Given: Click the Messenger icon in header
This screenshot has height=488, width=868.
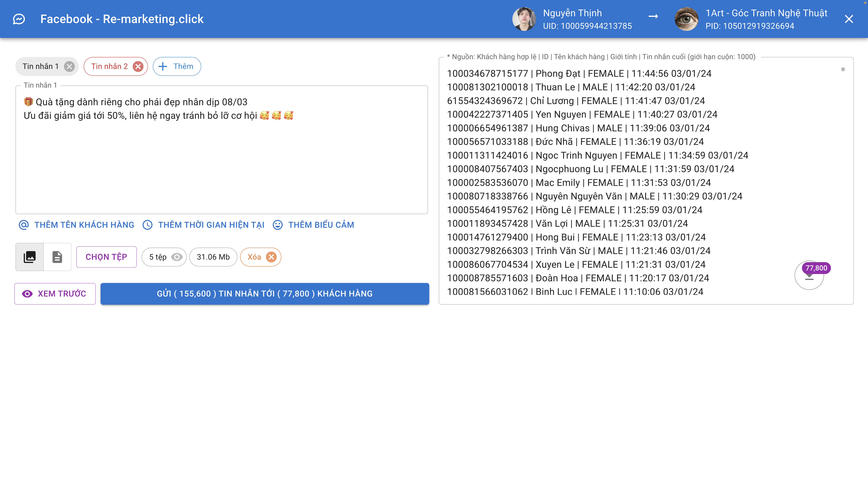Looking at the screenshot, I should 19,19.
